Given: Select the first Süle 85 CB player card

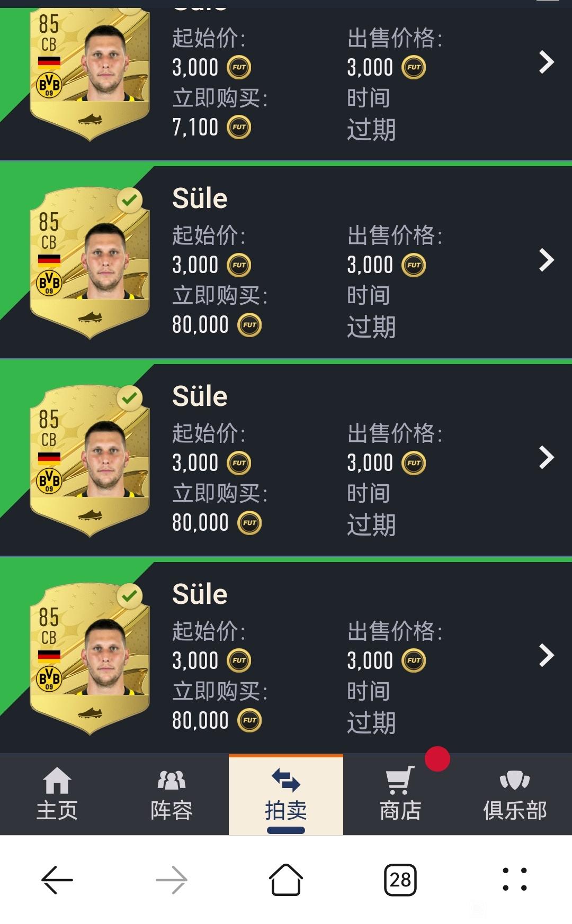Looking at the screenshot, I should (x=90, y=71).
